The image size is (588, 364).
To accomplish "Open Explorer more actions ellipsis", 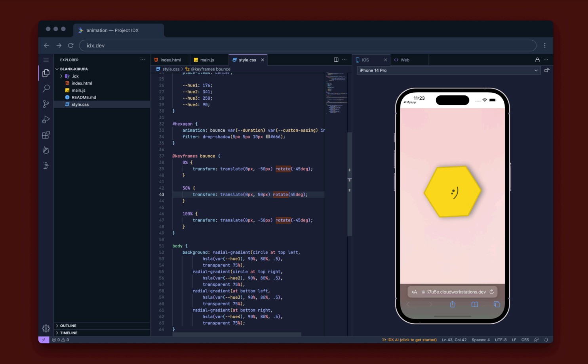I will pyautogui.click(x=143, y=60).
